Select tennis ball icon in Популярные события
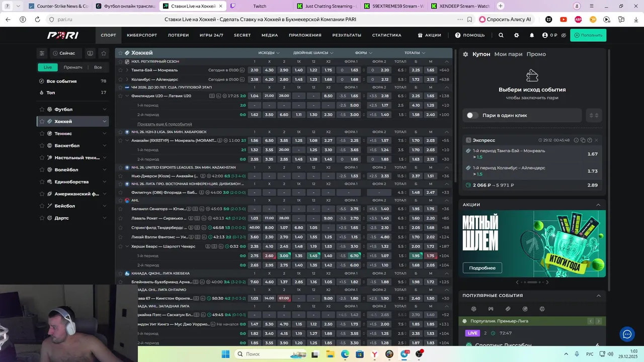Image resolution: width=644 pixels, height=362 pixels. [525, 309]
